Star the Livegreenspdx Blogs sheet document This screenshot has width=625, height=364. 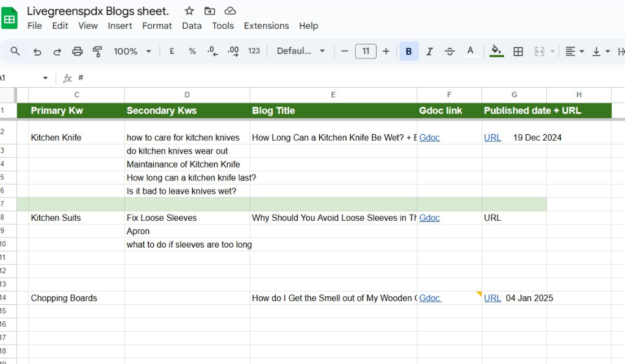click(x=189, y=11)
